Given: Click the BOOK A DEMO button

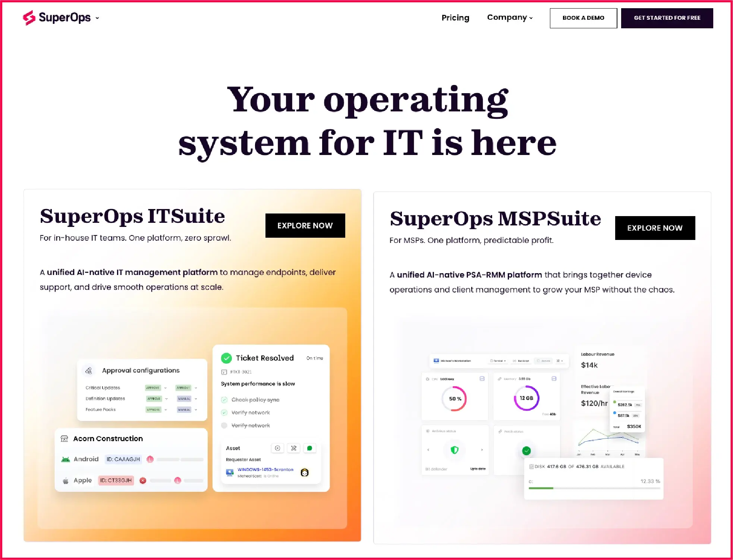Looking at the screenshot, I should (583, 18).
